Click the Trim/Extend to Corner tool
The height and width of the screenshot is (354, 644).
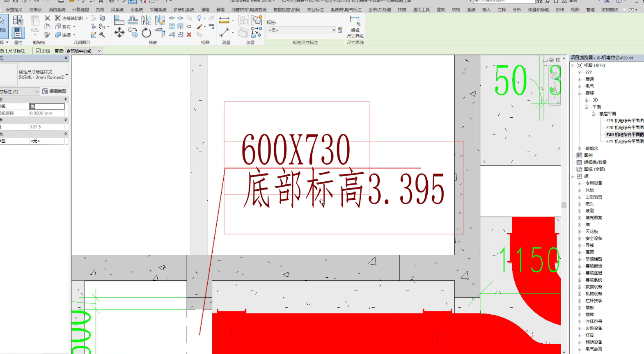click(160, 33)
